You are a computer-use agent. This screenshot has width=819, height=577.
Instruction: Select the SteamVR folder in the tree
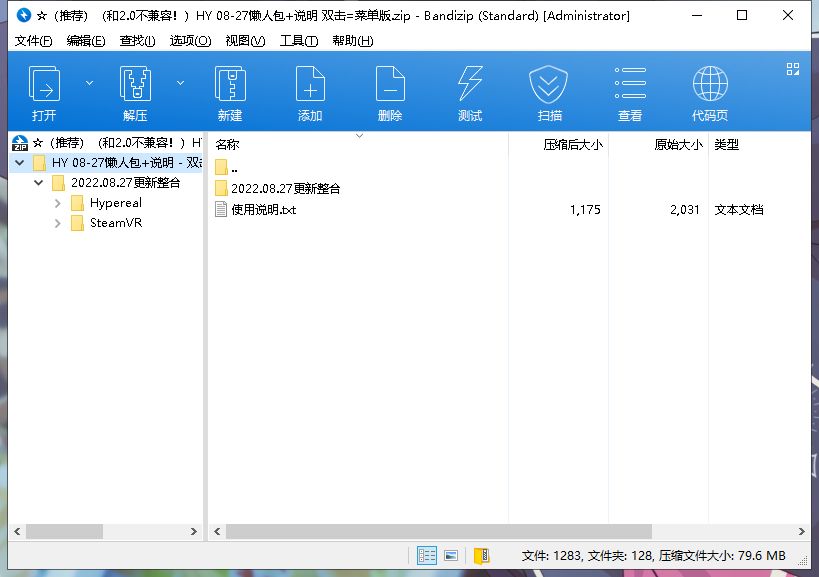(x=116, y=223)
